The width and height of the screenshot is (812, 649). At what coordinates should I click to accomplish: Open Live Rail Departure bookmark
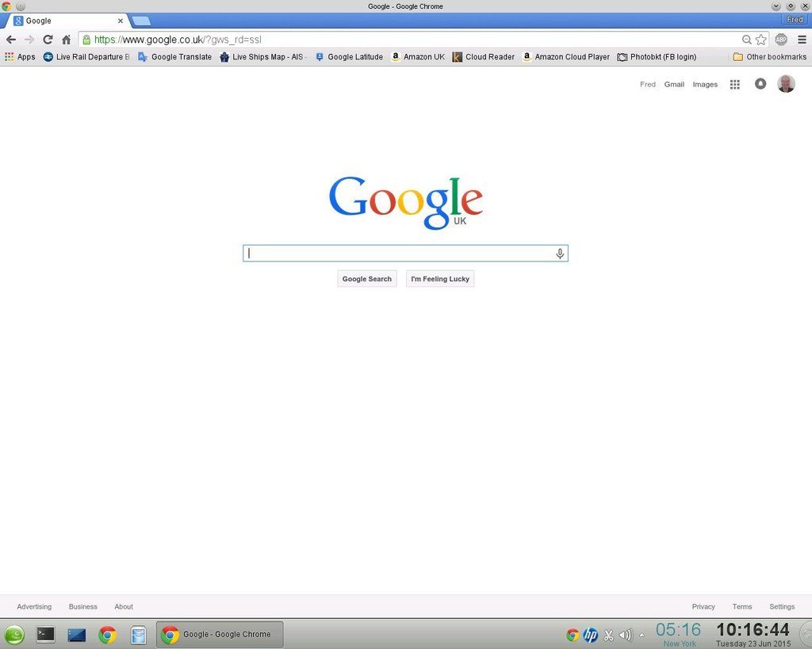(x=86, y=57)
